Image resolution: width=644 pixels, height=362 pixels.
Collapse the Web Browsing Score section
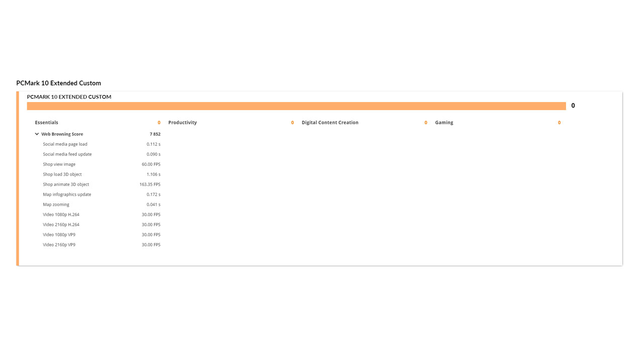[x=37, y=134]
